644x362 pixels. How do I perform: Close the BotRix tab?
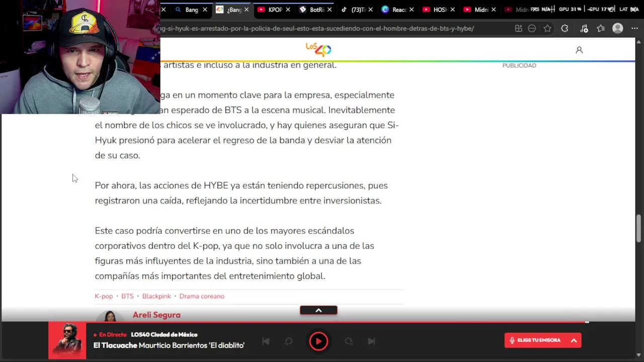click(329, 10)
